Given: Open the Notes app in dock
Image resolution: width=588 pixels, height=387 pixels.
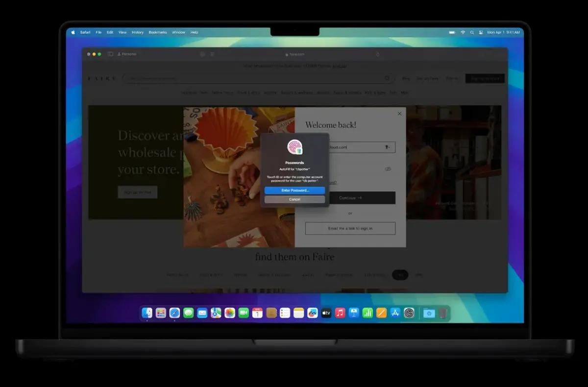Looking at the screenshot, I should click(299, 313).
